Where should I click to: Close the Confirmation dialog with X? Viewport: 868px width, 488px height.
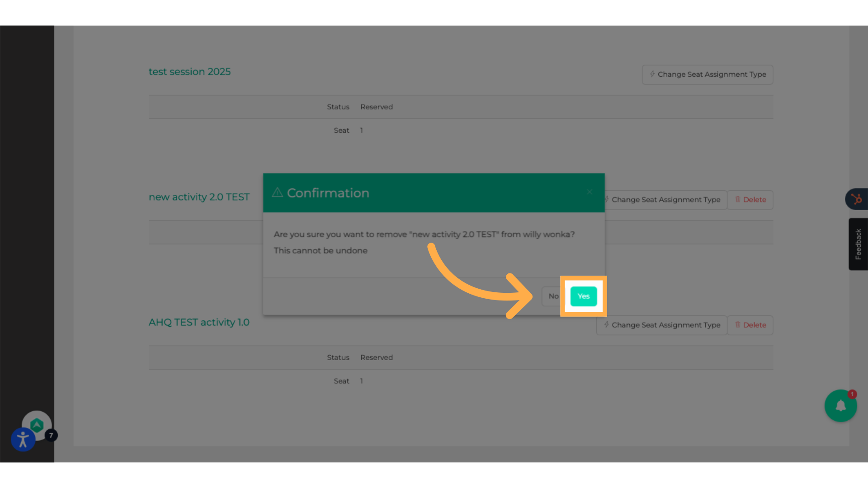coord(590,192)
